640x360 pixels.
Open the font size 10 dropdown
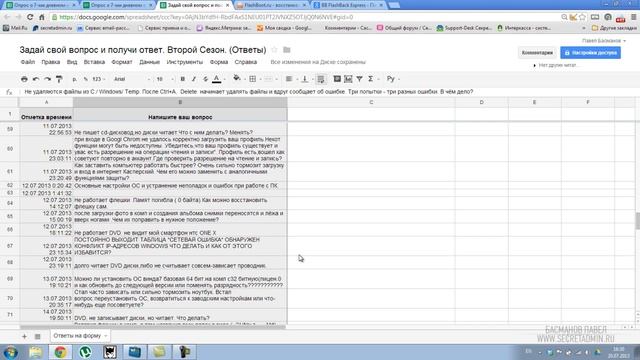click(x=165, y=79)
